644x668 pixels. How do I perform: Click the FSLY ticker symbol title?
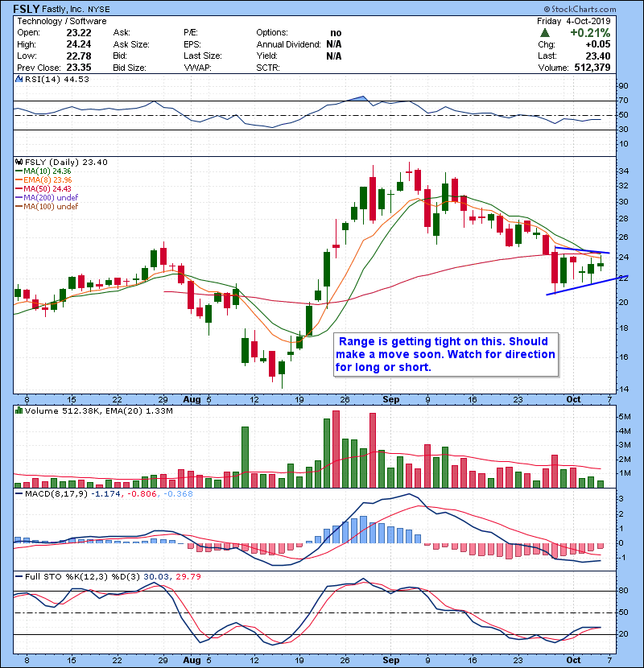click(x=27, y=9)
